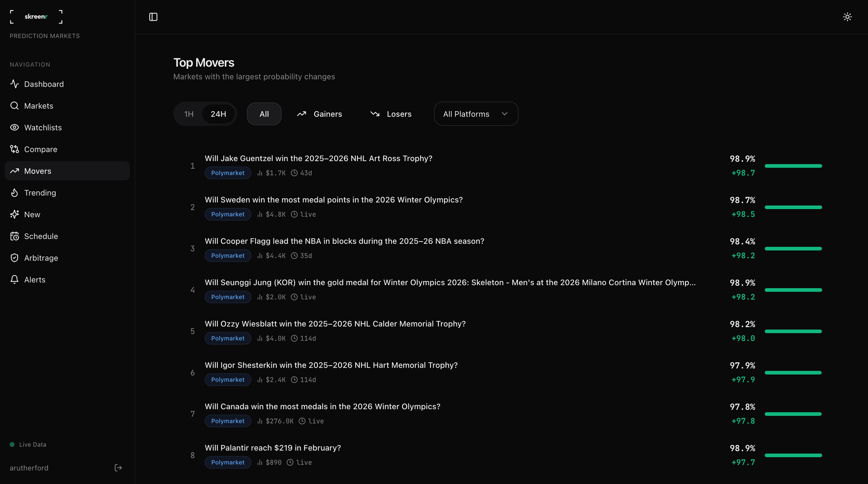Click the $276.0K volume value
This screenshot has height=484, width=868.
point(279,421)
